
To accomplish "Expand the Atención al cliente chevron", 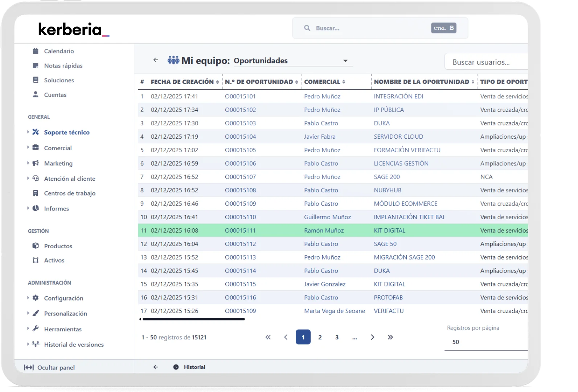I will coord(28,178).
